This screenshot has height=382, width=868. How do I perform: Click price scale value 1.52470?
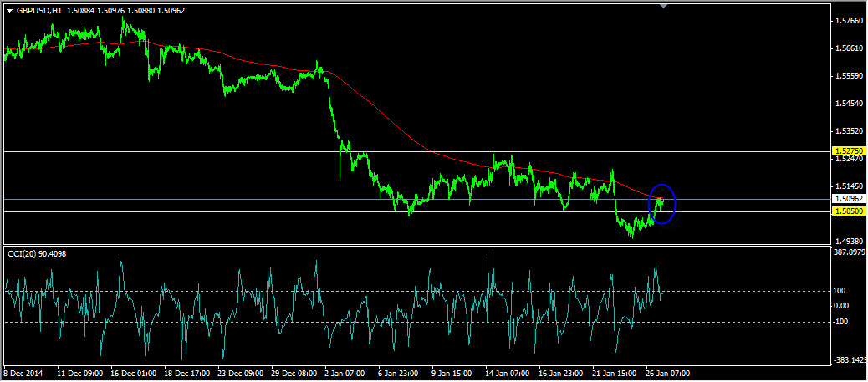point(850,159)
